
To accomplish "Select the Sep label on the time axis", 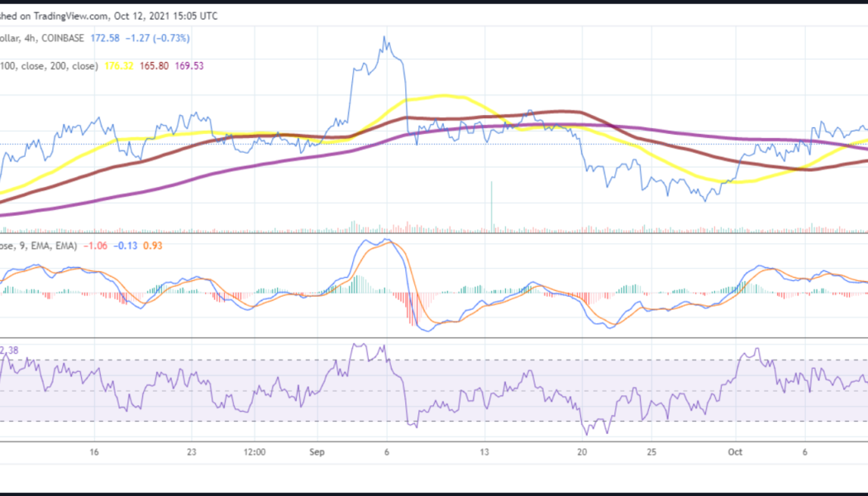I will 317,452.
